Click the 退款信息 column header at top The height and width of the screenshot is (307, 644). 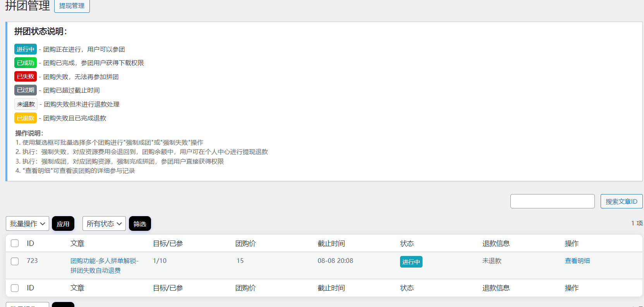pos(496,244)
